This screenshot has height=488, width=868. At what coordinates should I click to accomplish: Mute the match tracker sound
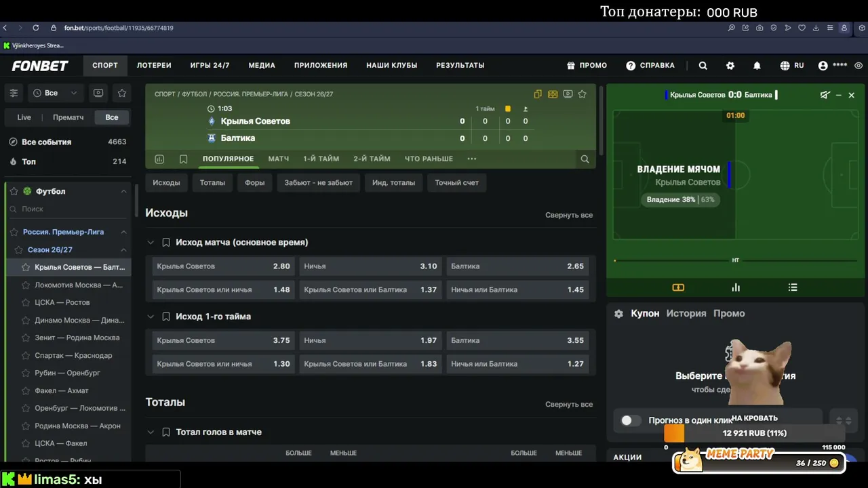click(x=825, y=95)
